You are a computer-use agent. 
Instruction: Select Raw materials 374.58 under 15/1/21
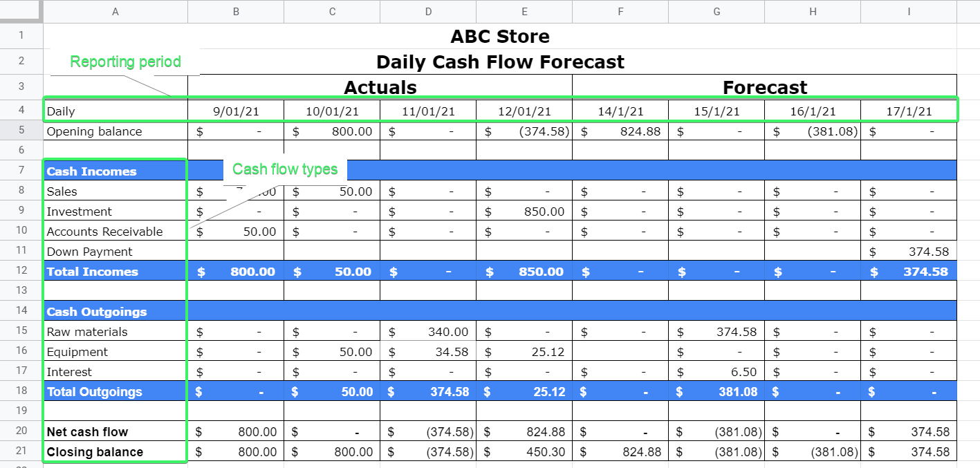point(716,332)
